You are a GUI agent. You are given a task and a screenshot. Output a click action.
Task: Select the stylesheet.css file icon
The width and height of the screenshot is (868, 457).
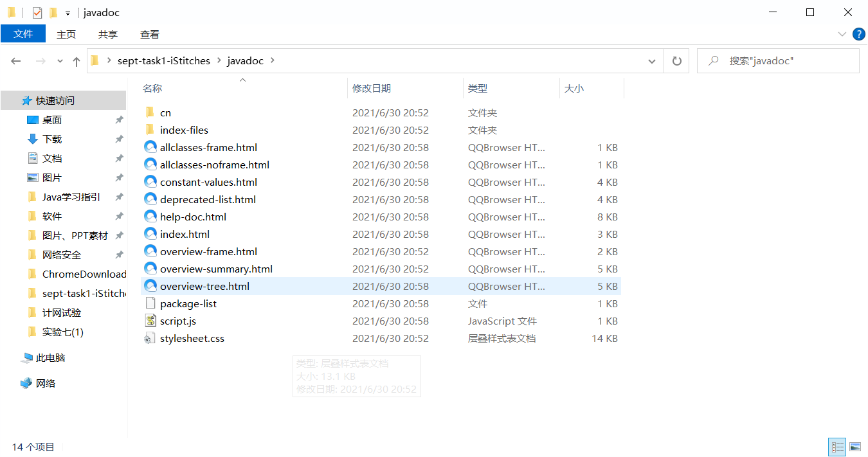coord(150,338)
